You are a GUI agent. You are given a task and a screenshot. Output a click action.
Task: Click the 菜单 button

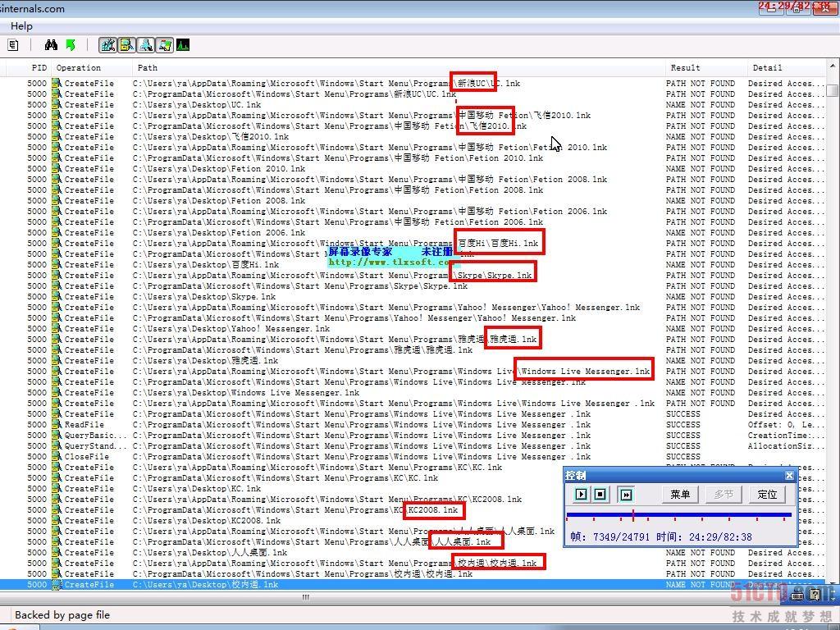point(680,495)
